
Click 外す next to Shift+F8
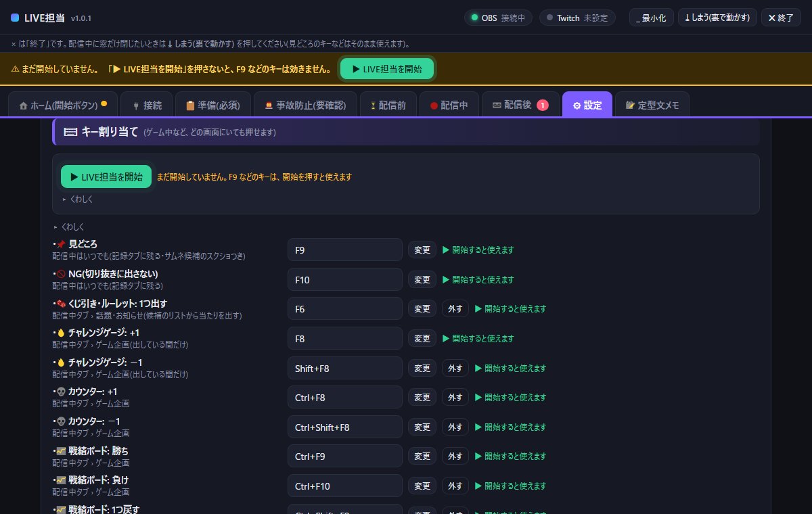tap(455, 368)
